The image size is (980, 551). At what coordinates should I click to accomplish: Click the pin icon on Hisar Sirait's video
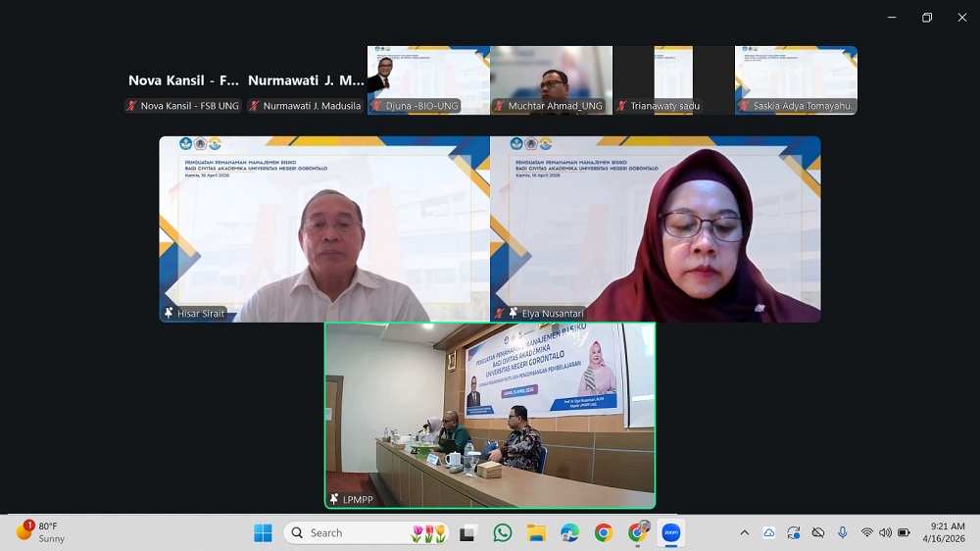169,313
